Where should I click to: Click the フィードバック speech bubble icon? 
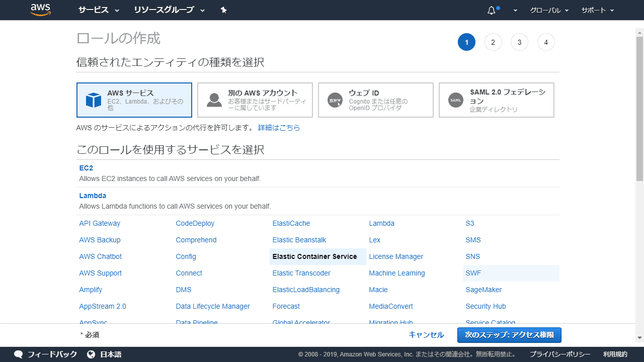[x=19, y=354]
